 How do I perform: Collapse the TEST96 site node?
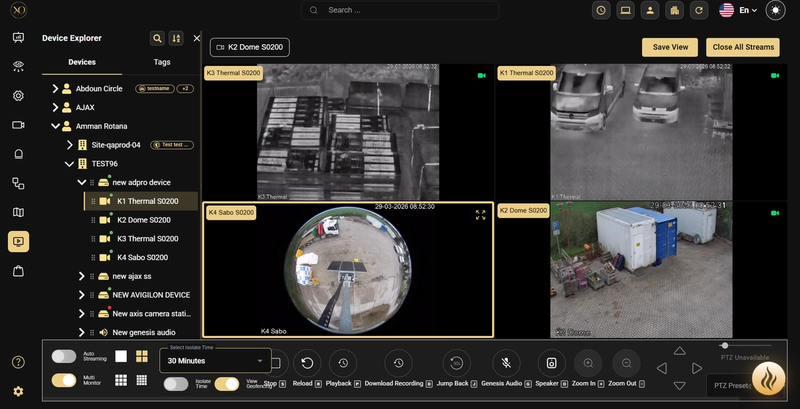pos(69,164)
